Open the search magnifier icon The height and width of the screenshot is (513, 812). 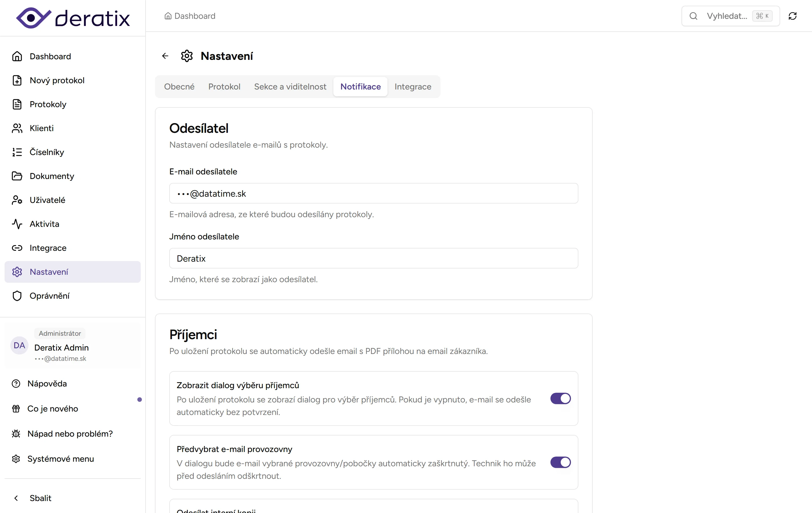click(693, 16)
